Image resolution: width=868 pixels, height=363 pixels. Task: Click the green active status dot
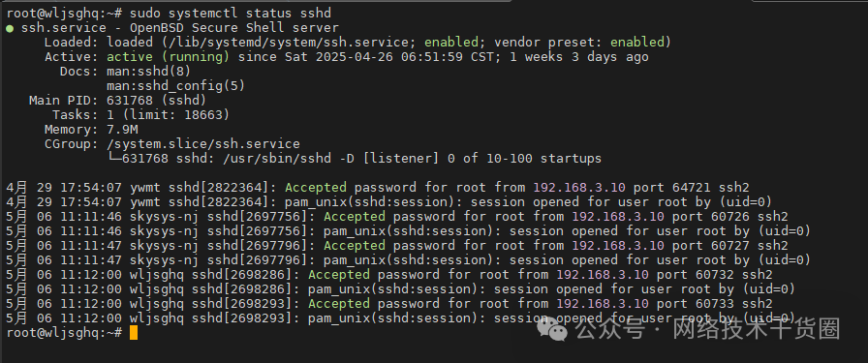click(10, 28)
